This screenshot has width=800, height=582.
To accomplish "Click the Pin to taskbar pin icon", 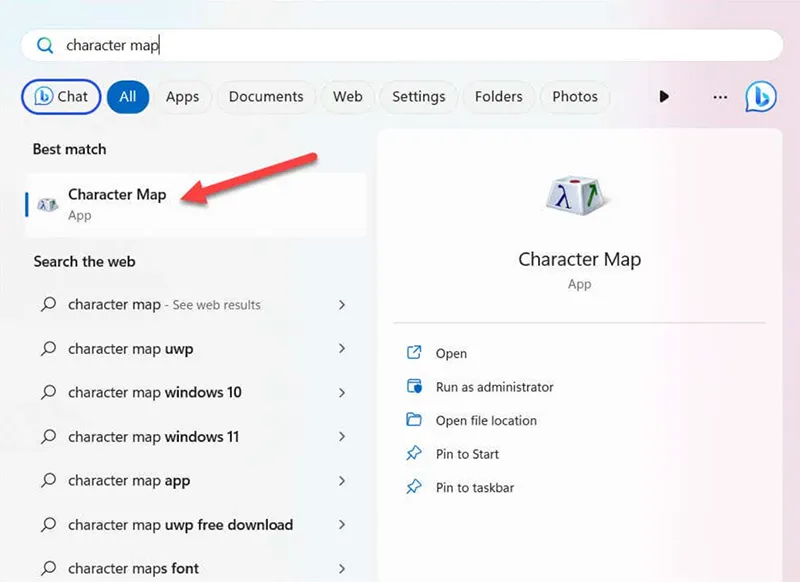I will pyautogui.click(x=414, y=487).
